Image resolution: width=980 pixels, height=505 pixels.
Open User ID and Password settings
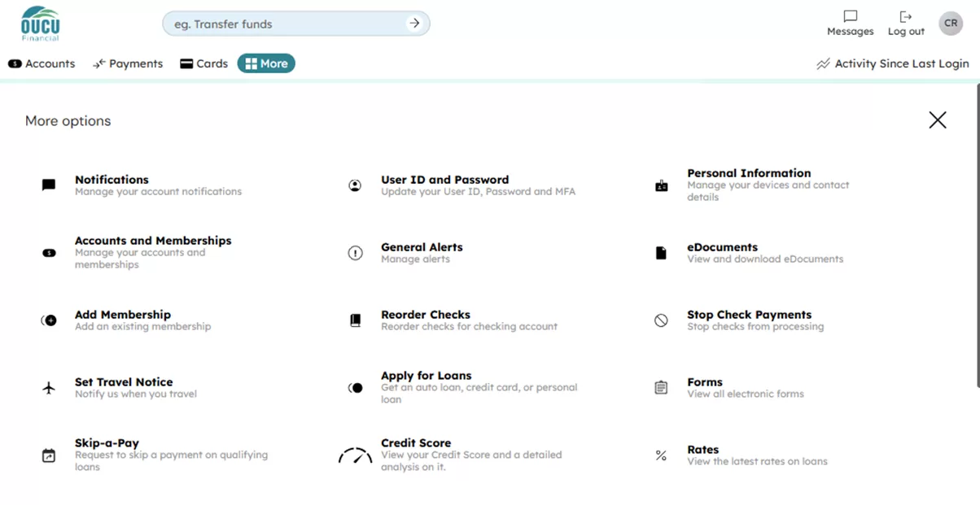(x=444, y=180)
